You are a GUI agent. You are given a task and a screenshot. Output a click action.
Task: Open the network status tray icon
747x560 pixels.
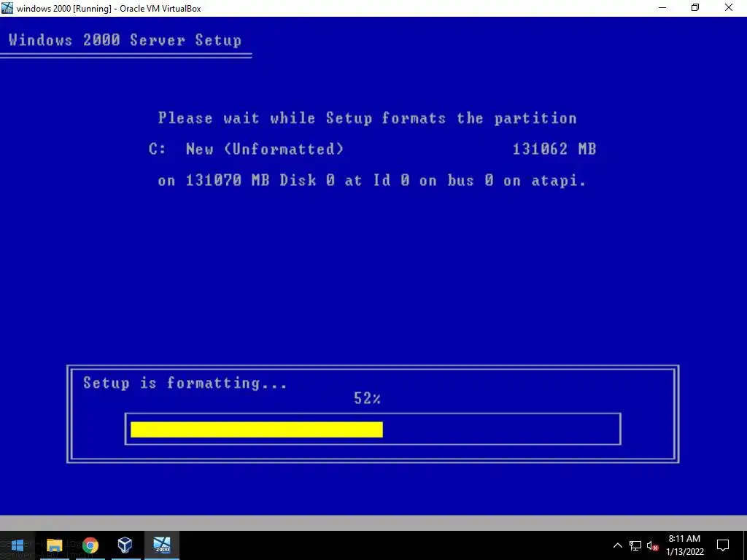pos(635,545)
